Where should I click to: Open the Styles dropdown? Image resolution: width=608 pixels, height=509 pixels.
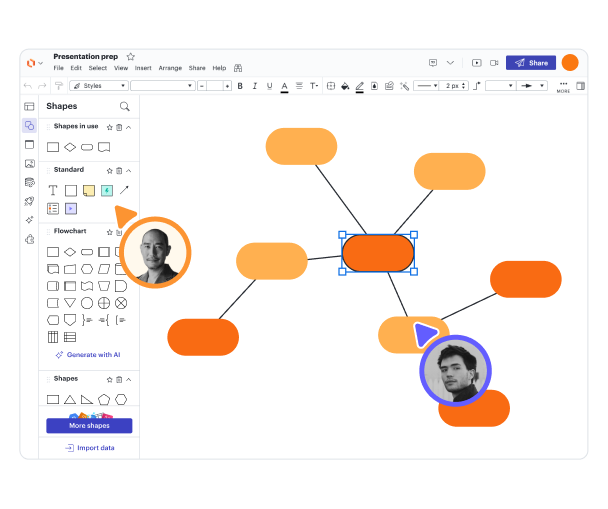(97, 86)
